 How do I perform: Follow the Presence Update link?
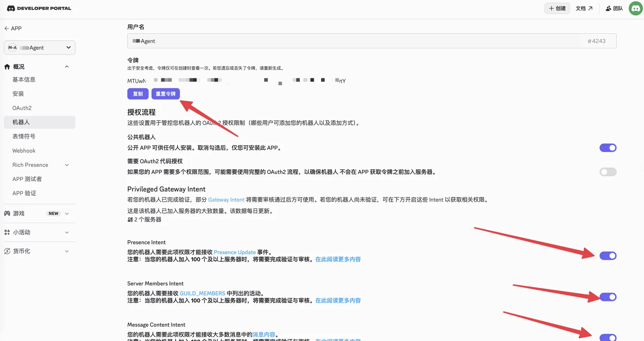[x=235, y=253]
